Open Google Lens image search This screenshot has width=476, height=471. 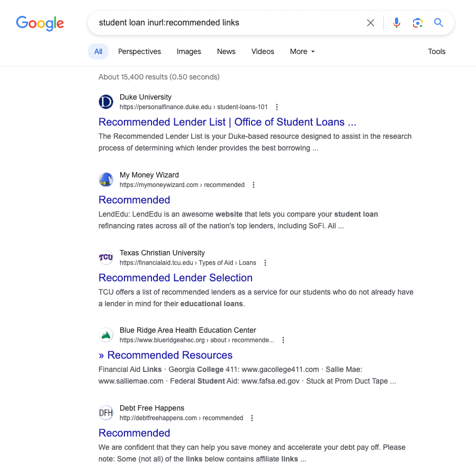(x=417, y=23)
